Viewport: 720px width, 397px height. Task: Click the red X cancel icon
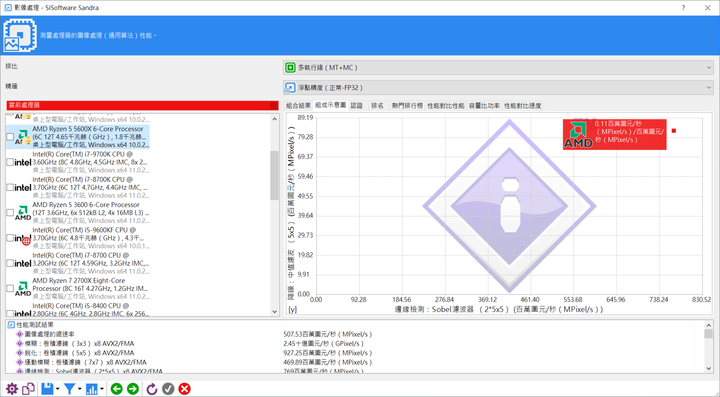tap(185, 389)
